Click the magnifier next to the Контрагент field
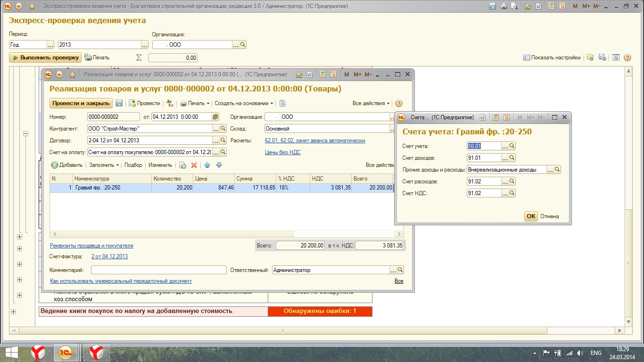Viewport: 644px width, 362px height. point(223,129)
